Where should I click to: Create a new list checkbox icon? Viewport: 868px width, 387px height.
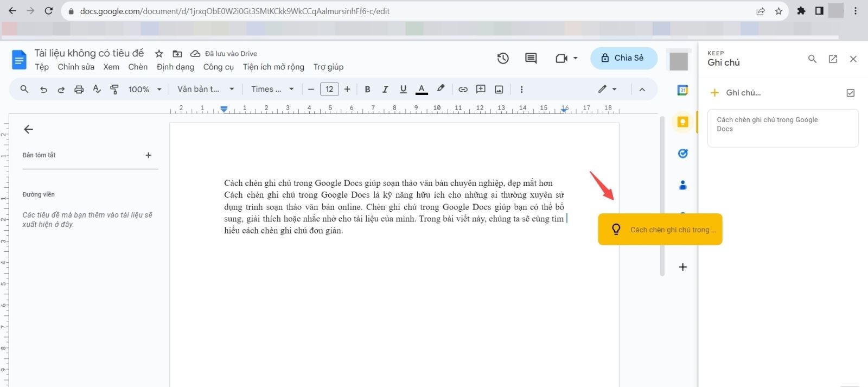tap(851, 93)
